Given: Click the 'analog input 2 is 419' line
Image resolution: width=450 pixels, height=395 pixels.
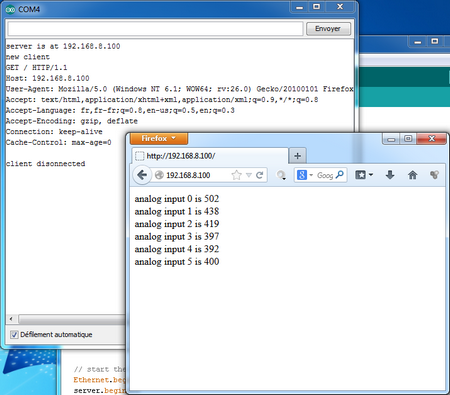Looking at the screenshot, I should [177, 224].
